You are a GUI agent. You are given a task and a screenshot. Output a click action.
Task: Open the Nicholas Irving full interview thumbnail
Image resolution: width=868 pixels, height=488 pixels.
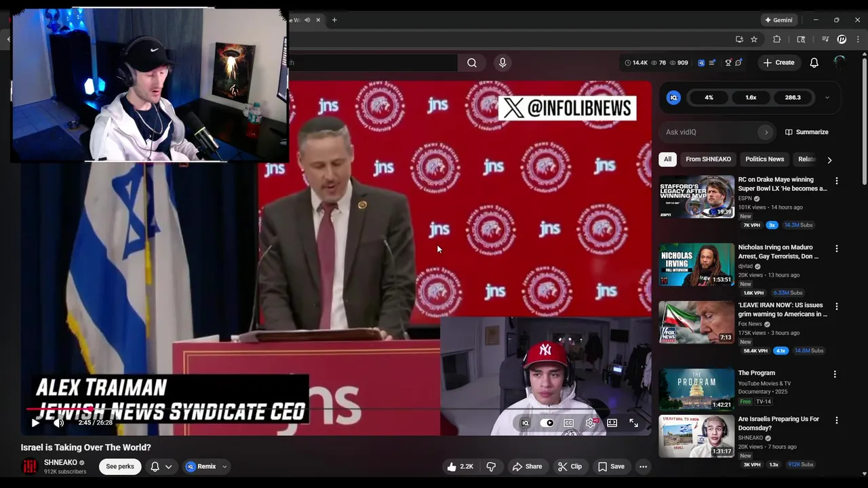tap(696, 264)
